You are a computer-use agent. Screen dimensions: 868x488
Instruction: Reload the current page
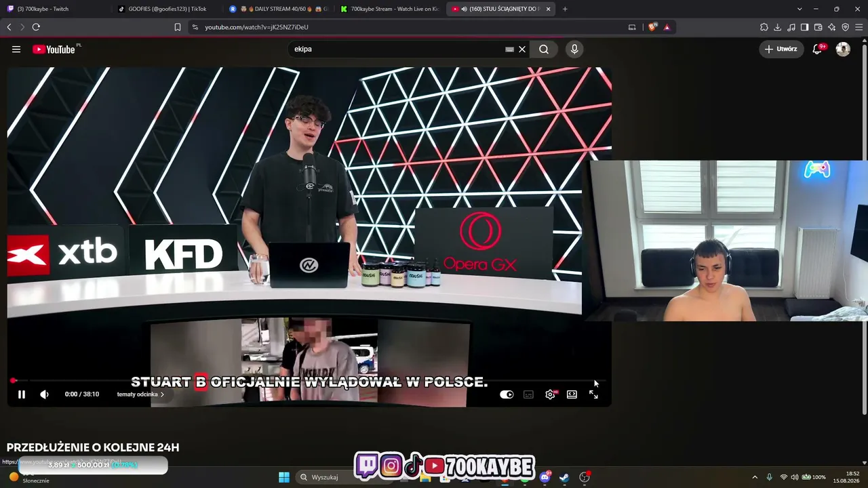coord(36,27)
